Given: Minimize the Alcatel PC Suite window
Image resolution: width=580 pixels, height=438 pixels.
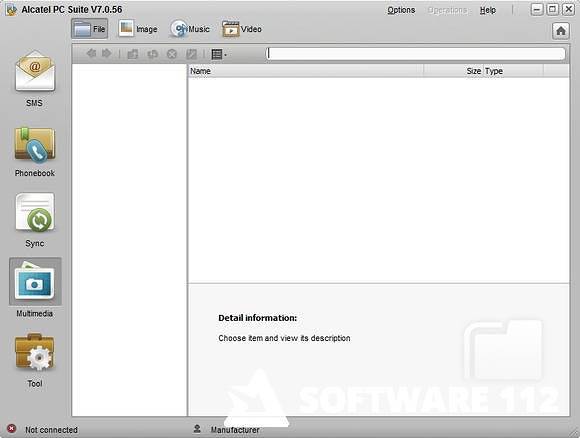Looking at the screenshot, I should (537, 10).
